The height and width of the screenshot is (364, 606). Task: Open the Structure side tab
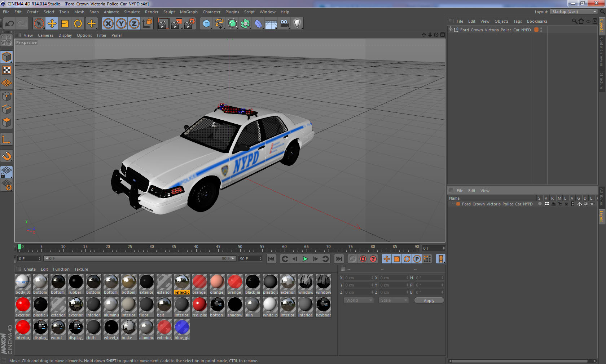[602, 81]
